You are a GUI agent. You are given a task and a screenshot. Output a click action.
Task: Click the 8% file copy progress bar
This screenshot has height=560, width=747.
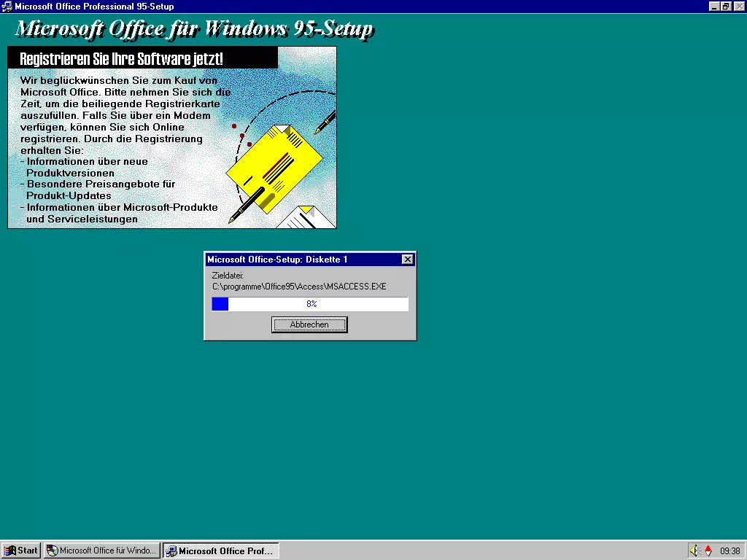pos(310,304)
